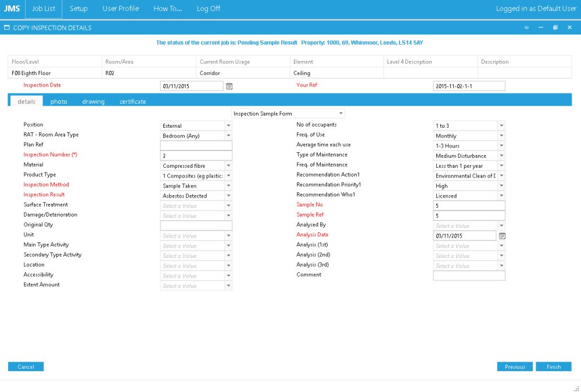Screen dimensions: 581x392
Task: Expand the Secondary Type Activity dropdown
Action: point(228,256)
